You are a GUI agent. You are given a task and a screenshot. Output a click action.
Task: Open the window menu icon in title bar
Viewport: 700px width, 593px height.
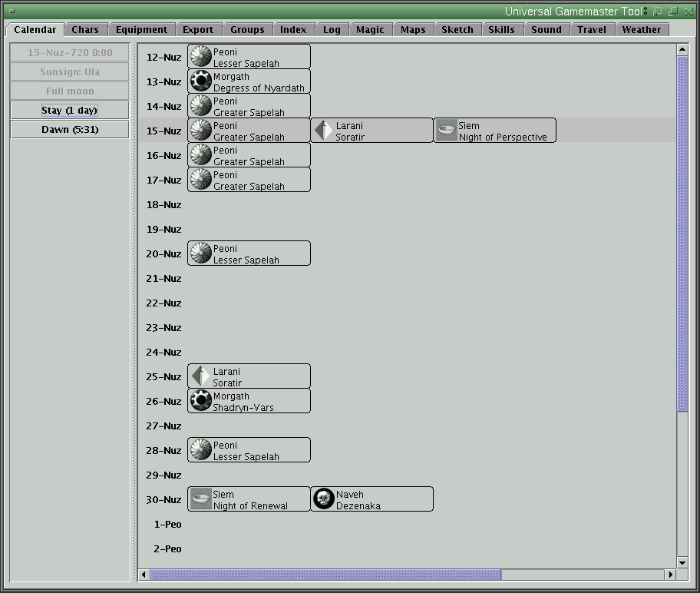click(12, 12)
